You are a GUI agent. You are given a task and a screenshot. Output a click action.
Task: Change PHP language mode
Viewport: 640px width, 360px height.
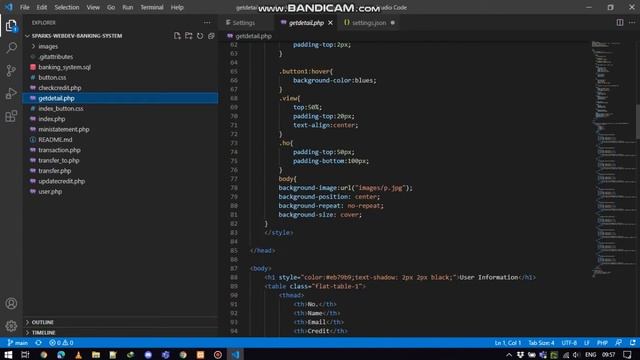pyautogui.click(x=602, y=343)
